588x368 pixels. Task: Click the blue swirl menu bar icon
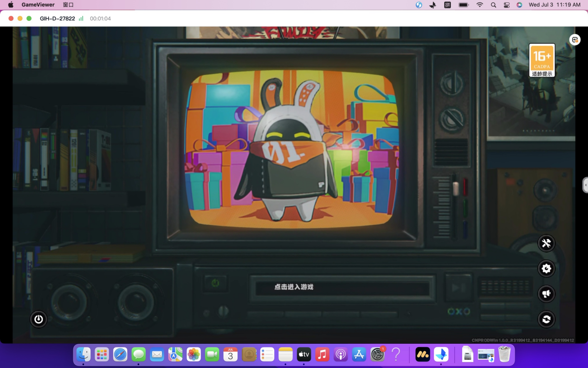pyautogui.click(x=419, y=5)
